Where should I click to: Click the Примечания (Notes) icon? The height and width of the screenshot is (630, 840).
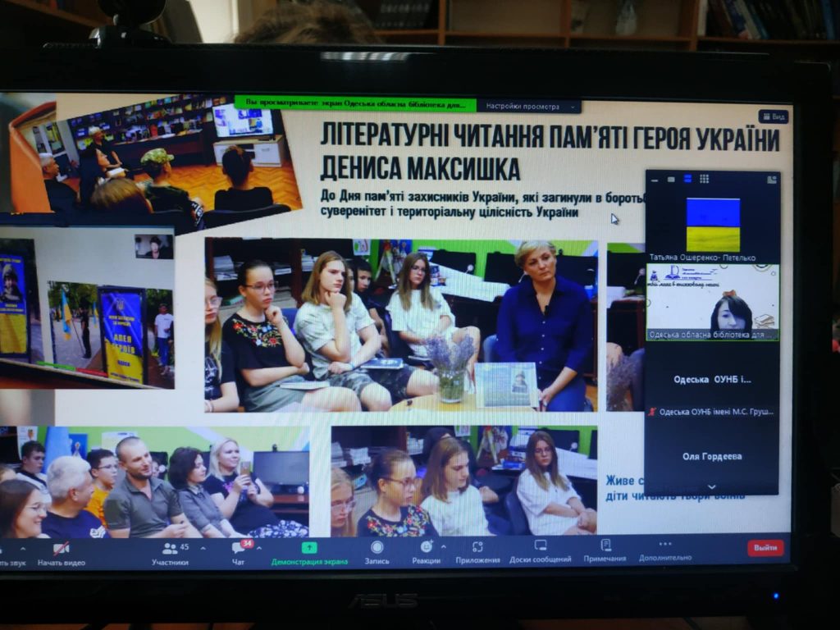point(605,545)
